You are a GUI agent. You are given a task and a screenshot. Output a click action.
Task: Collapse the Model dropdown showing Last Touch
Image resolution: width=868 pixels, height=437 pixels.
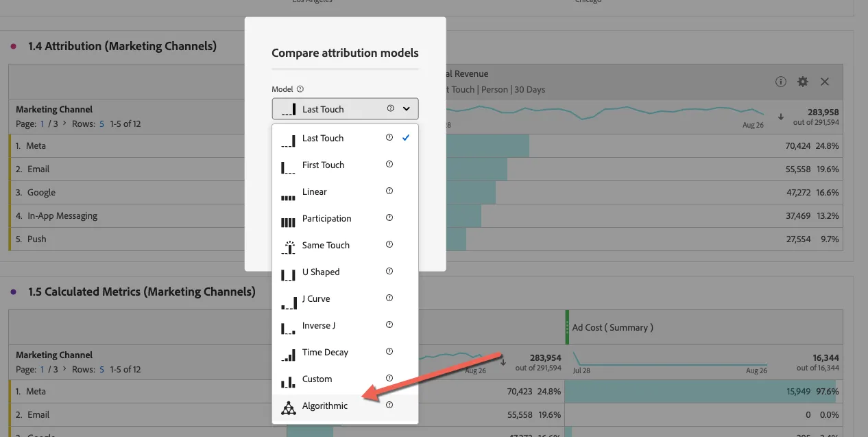(x=407, y=108)
